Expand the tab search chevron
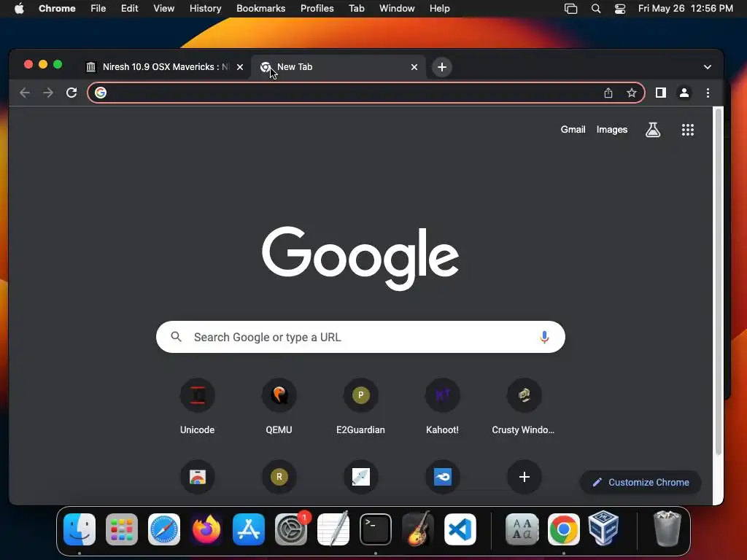 coord(708,67)
